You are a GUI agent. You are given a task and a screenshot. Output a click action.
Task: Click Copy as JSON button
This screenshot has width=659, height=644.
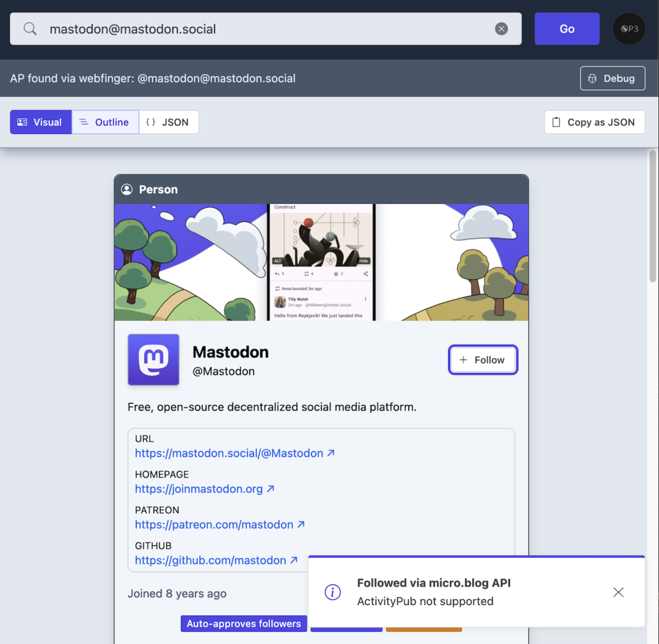(594, 122)
